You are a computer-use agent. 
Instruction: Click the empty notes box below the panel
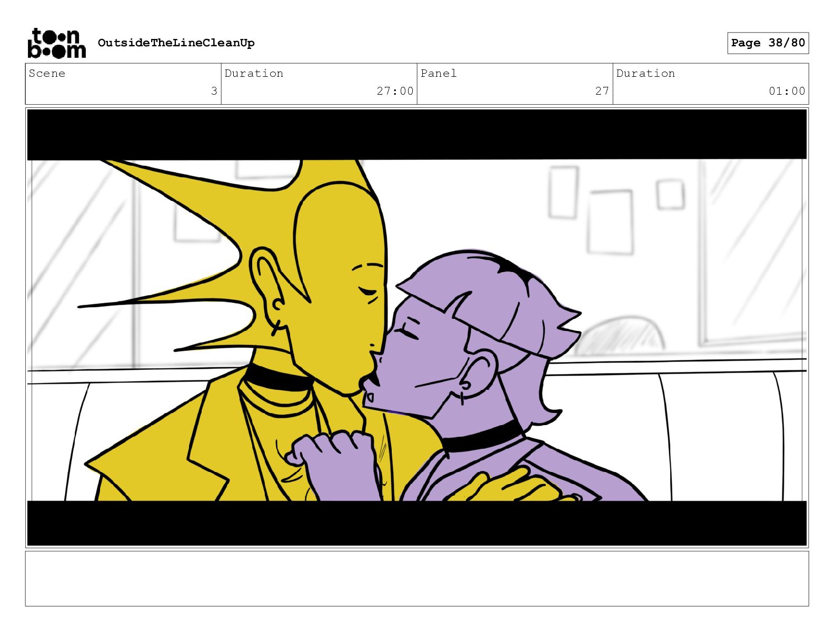416,578
